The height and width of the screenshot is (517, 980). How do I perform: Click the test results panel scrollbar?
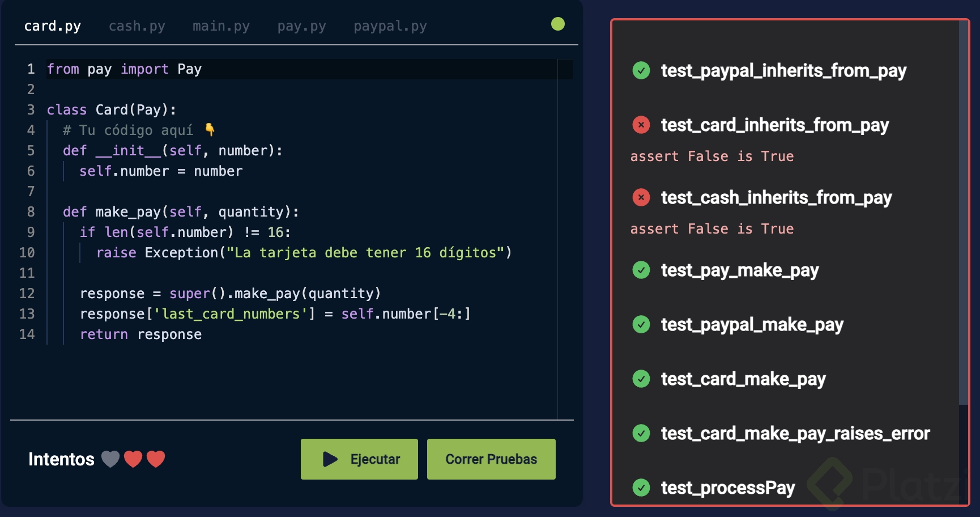click(x=963, y=215)
